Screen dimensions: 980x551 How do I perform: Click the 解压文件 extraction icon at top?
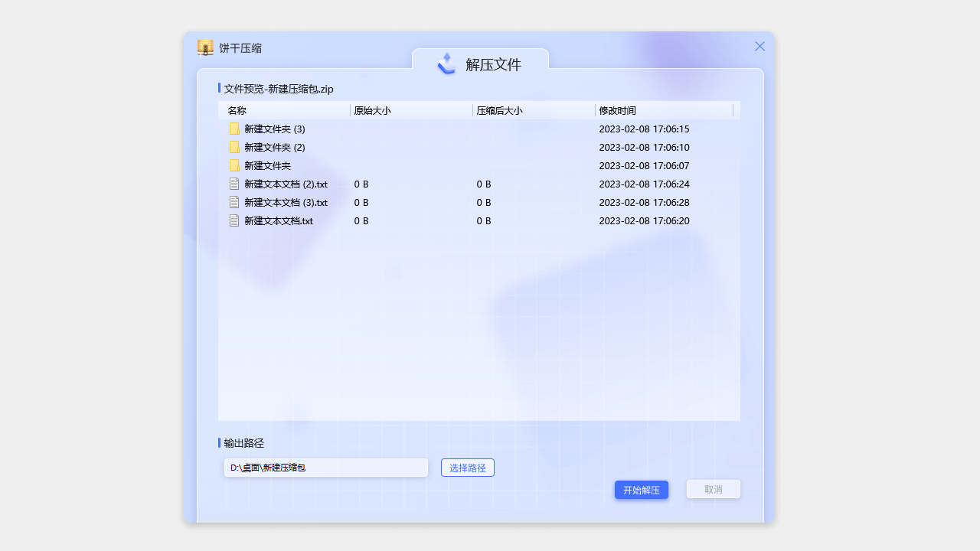tap(446, 64)
